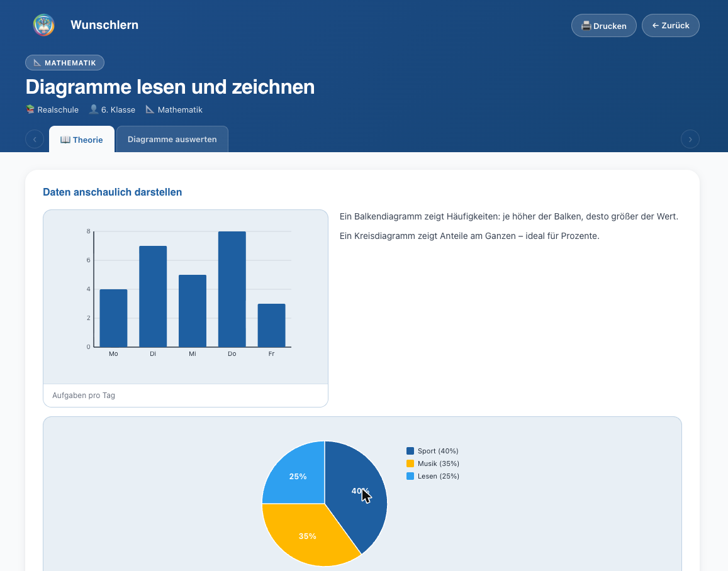Click the 6. Klasse label text
This screenshot has width=728, height=571.
(118, 109)
